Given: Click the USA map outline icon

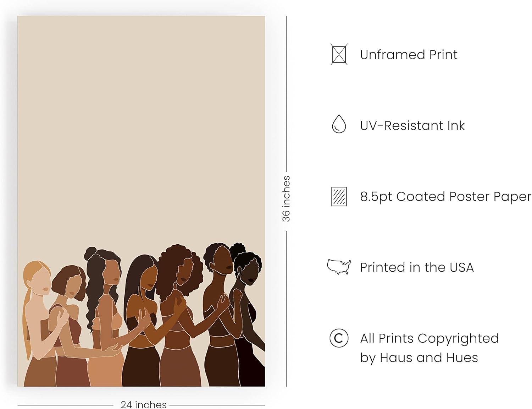Looking at the screenshot, I should point(339,267).
